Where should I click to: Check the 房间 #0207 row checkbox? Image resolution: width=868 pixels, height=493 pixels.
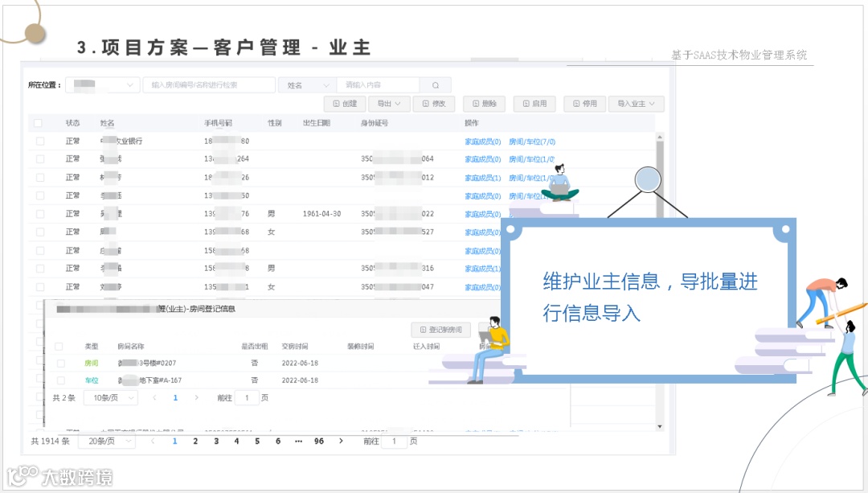pos(61,364)
